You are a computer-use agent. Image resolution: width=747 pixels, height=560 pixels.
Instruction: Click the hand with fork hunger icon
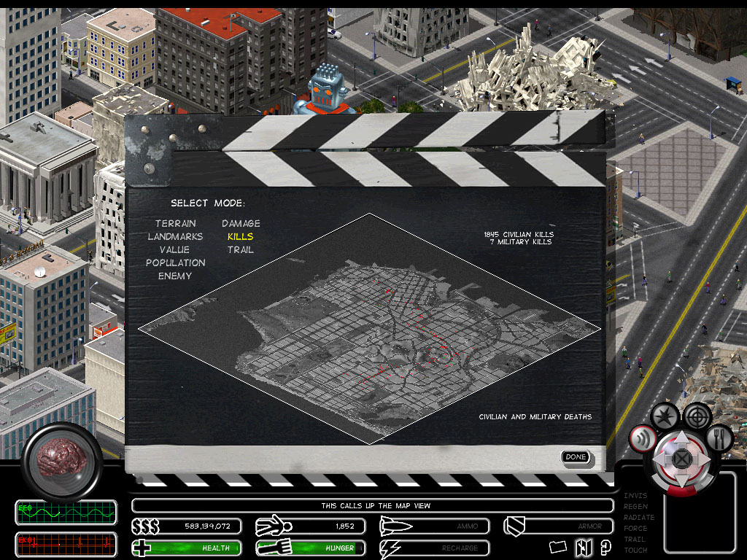coord(273,548)
